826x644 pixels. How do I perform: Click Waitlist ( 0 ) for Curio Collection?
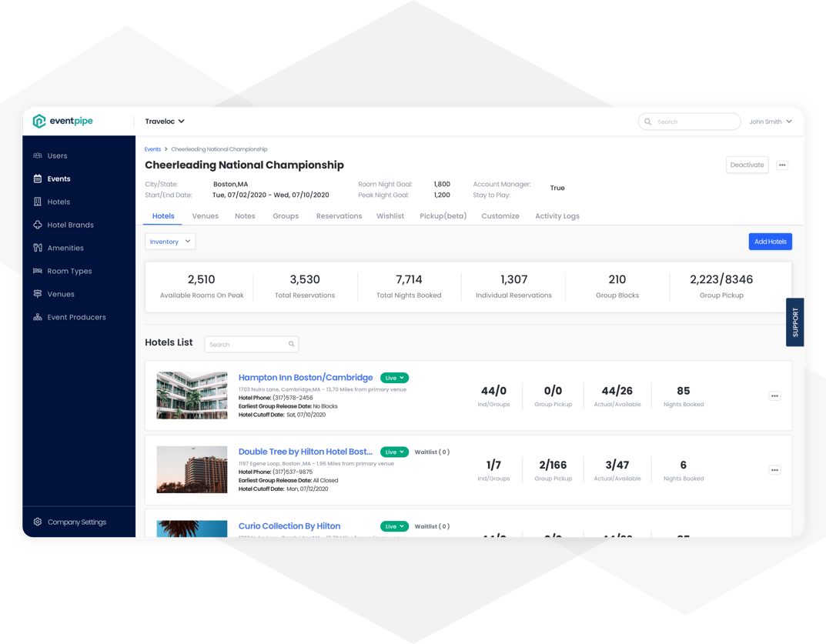click(x=432, y=526)
